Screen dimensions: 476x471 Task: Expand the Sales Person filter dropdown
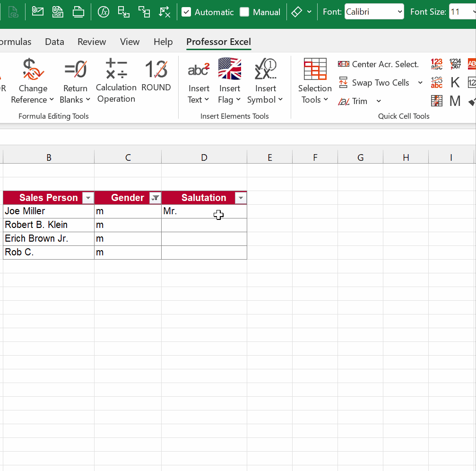click(88, 198)
